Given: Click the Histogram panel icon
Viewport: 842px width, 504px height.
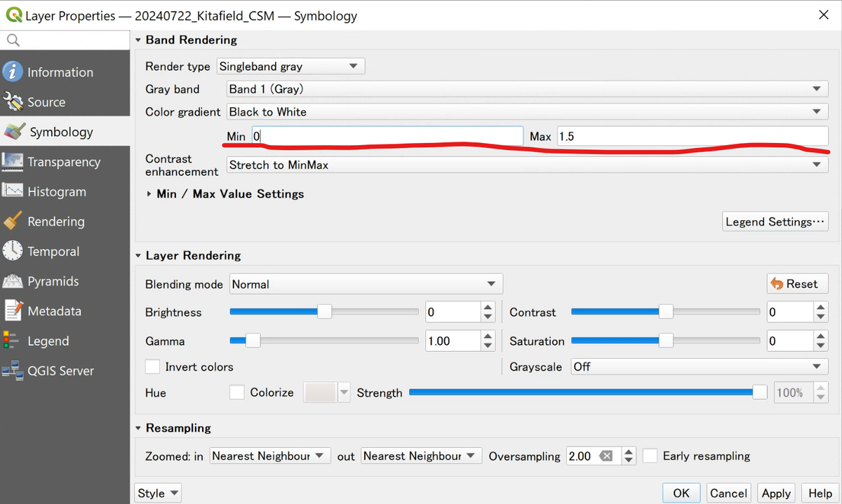Looking at the screenshot, I should pos(13,191).
